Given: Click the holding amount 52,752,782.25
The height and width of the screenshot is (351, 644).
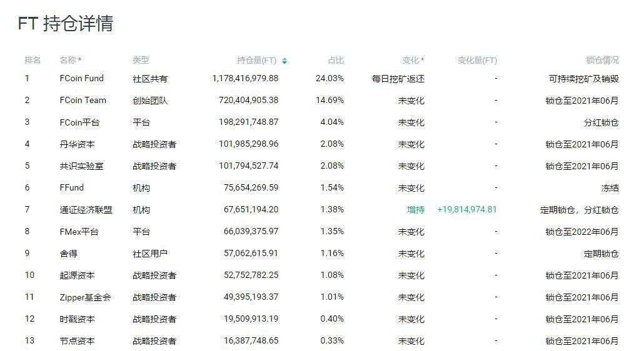Looking at the screenshot, I should (x=251, y=275).
